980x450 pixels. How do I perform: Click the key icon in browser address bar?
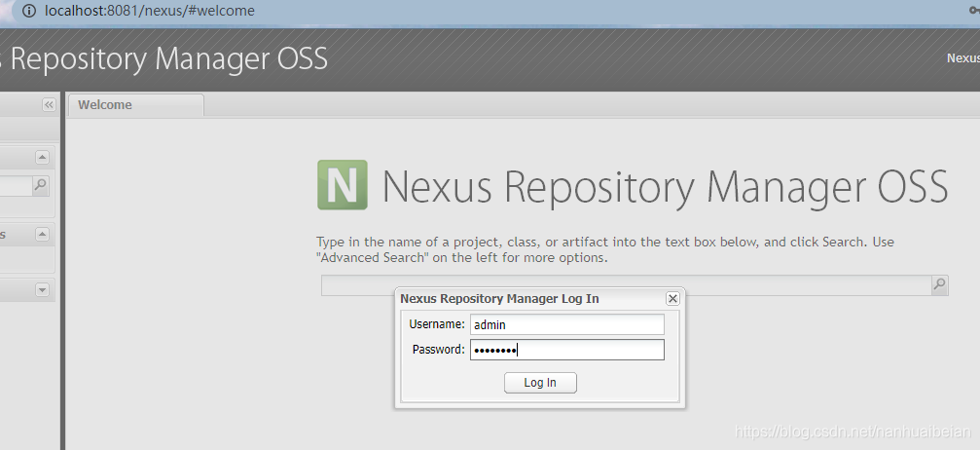click(x=976, y=10)
